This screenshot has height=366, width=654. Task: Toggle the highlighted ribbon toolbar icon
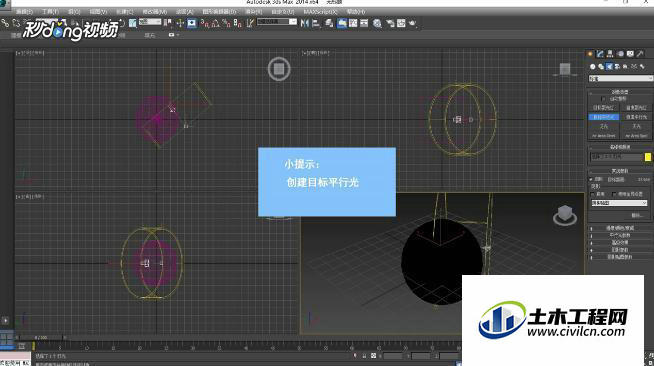342,23
